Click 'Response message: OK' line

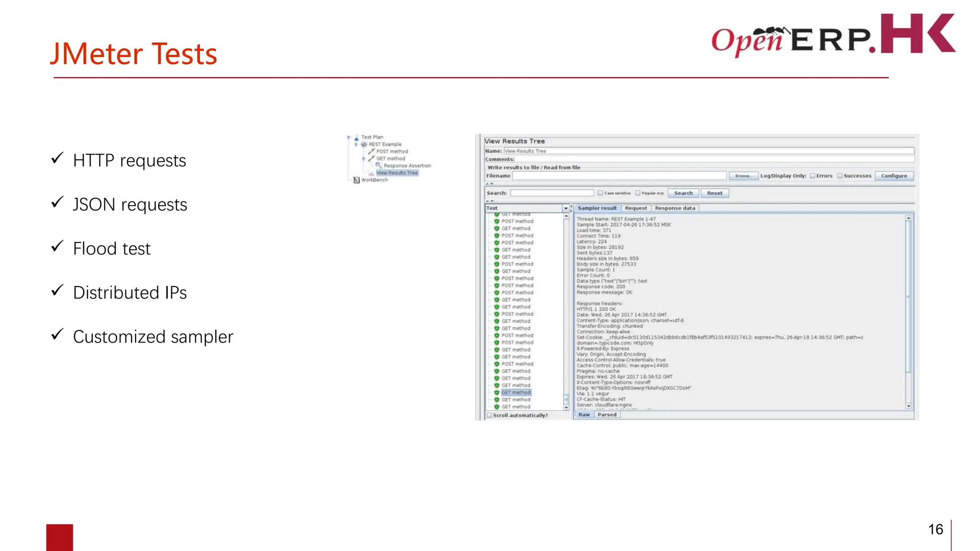[x=604, y=293]
